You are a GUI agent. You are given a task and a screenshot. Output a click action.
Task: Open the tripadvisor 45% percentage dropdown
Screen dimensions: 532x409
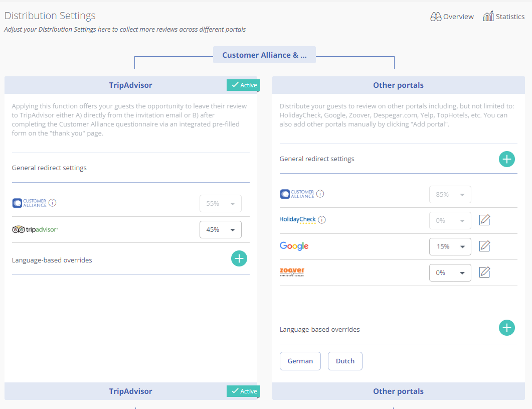tap(221, 230)
